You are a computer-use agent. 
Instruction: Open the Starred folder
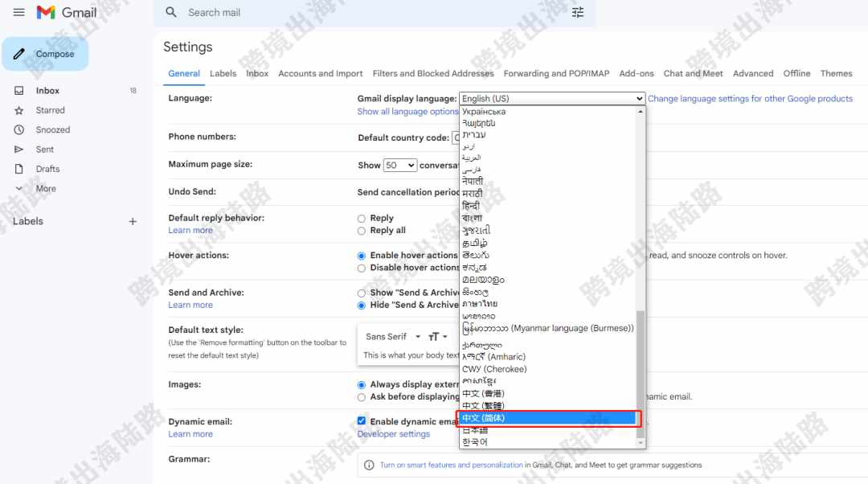pos(51,110)
